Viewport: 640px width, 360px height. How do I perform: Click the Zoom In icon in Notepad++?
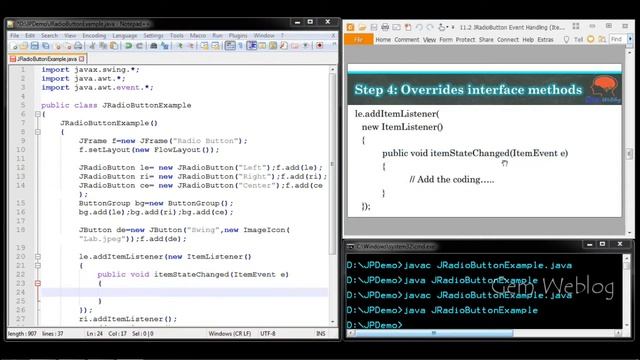179,46
